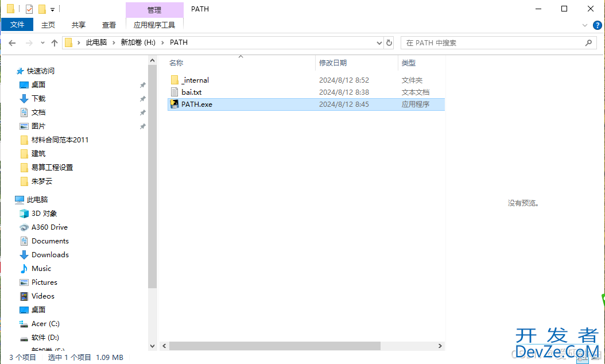Image resolution: width=605 pixels, height=364 pixels.
Task: Open the 易算工程设置 folder
Action: click(x=52, y=168)
